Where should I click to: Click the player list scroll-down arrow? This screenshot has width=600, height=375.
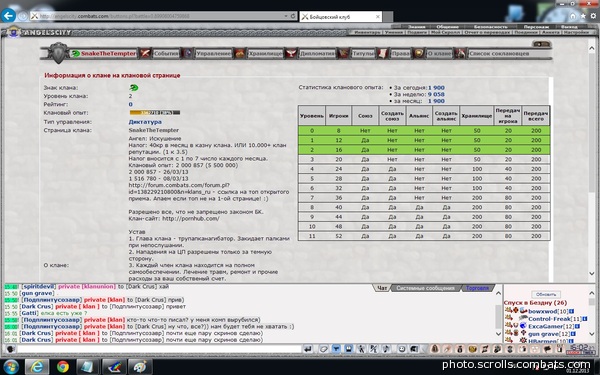click(x=592, y=334)
